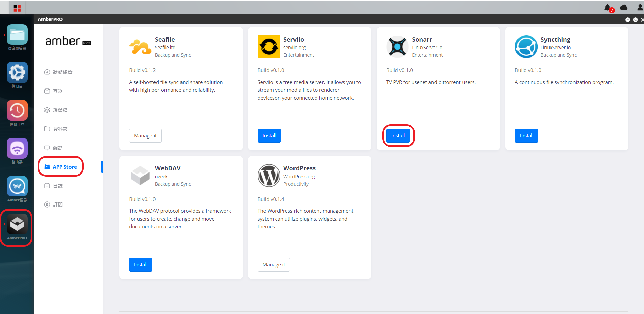
Task: Click Seafile's Build v0.1.2 text
Action: point(142,70)
